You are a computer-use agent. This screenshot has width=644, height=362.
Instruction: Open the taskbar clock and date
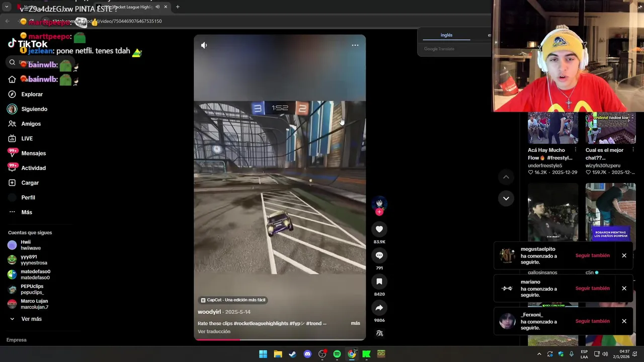[x=624, y=354]
